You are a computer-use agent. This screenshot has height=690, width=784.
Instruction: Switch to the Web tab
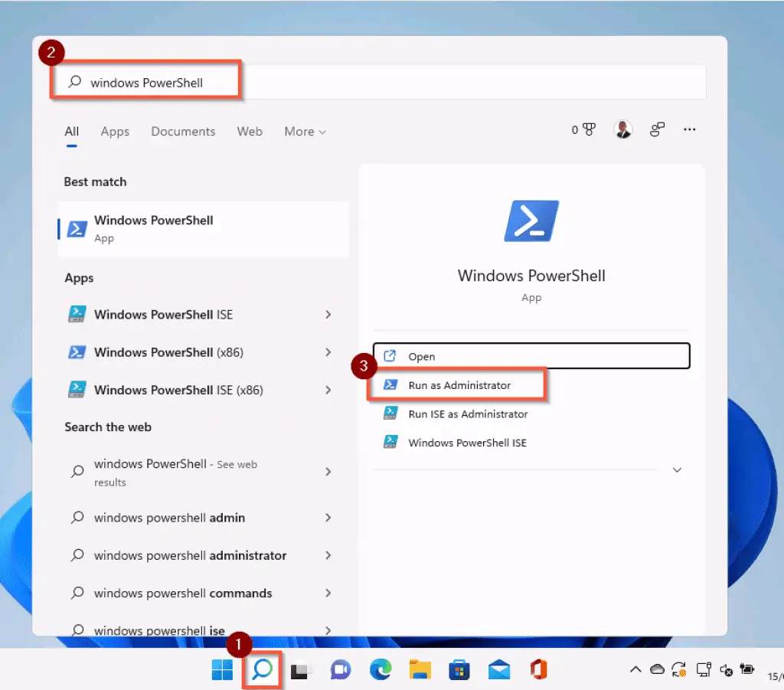(x=250, y=132)
